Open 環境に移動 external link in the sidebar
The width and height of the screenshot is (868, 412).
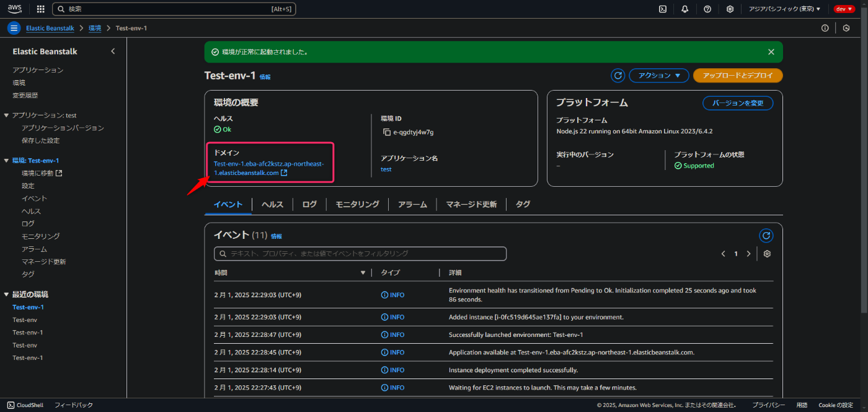42,173
